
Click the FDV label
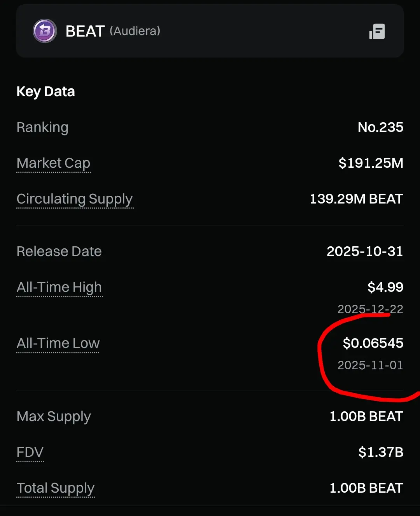coord(30,452)
